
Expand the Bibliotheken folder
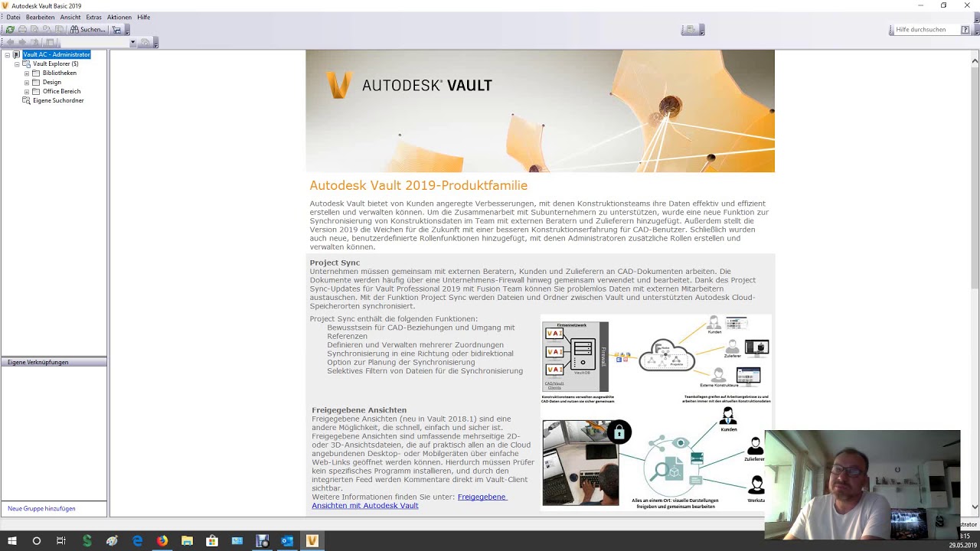[27, 73]
